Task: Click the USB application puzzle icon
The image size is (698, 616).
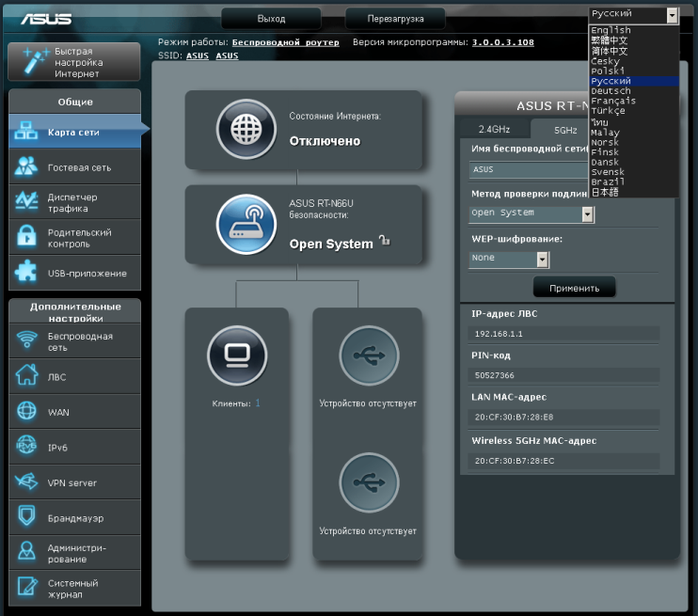Action: click(x=25, y=271)
